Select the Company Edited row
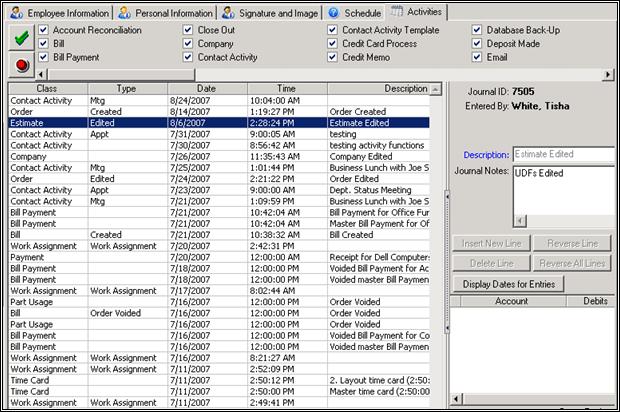Image resolution: width=620 pixels, height=412 pixels. [x=219, y=156]
